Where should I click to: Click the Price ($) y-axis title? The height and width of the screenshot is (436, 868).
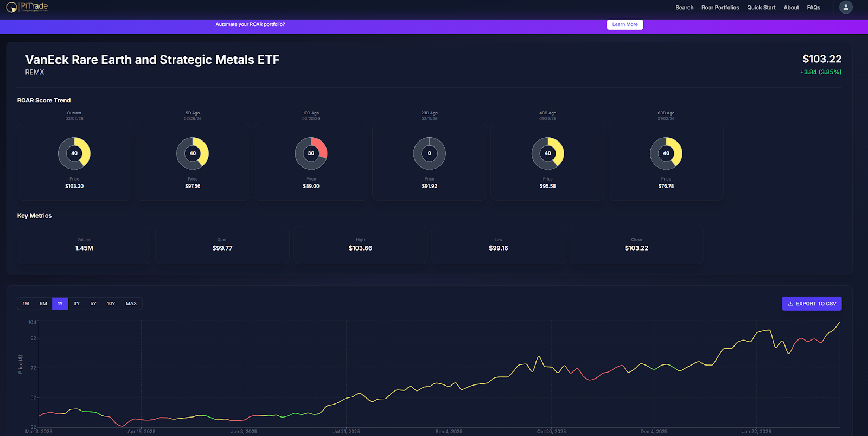pyautogui.click(x=21, y=364)
